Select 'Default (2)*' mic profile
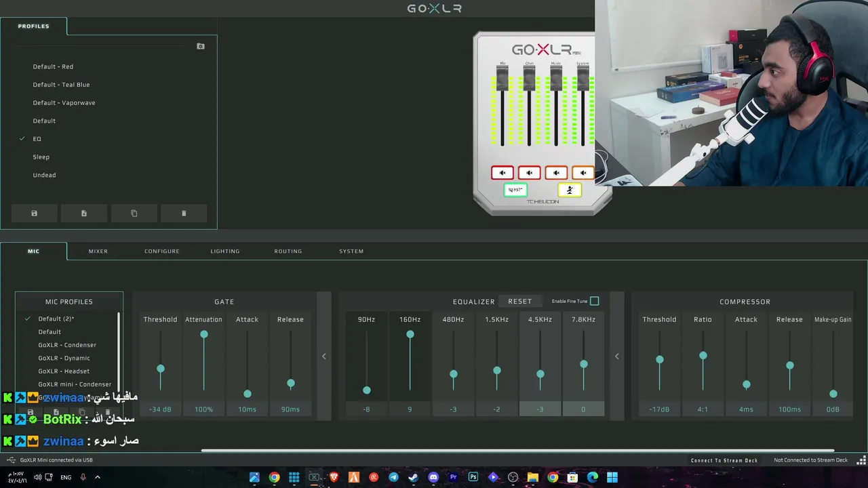Viewport: 868px width, 488px height. [x=56, y=319]
